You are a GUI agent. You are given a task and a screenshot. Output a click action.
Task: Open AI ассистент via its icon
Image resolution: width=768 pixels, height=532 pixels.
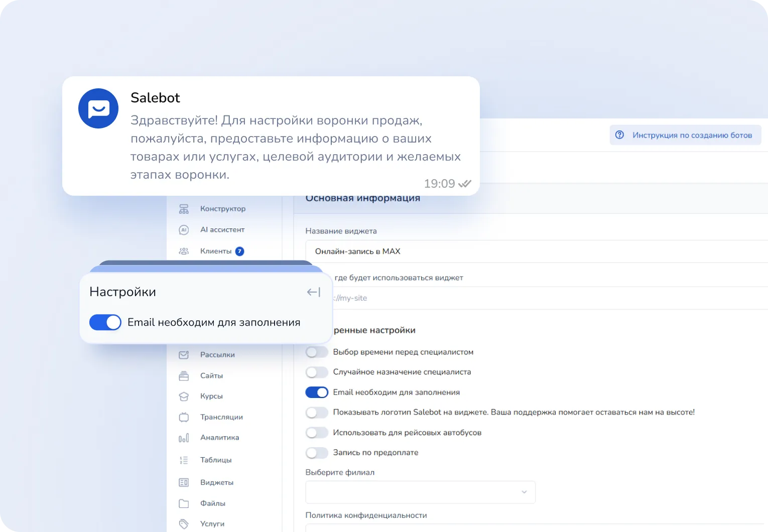pyautogui.click(x=184, y=230)
